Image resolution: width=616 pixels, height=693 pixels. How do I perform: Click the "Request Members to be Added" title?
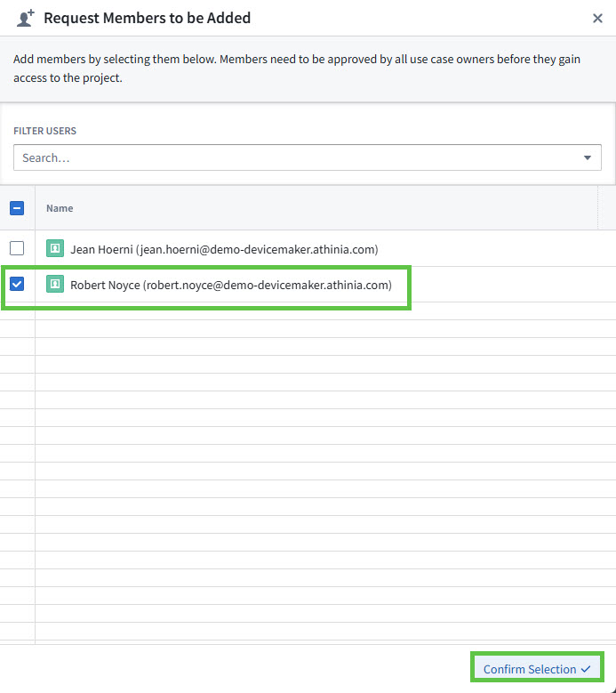point(147,18)
